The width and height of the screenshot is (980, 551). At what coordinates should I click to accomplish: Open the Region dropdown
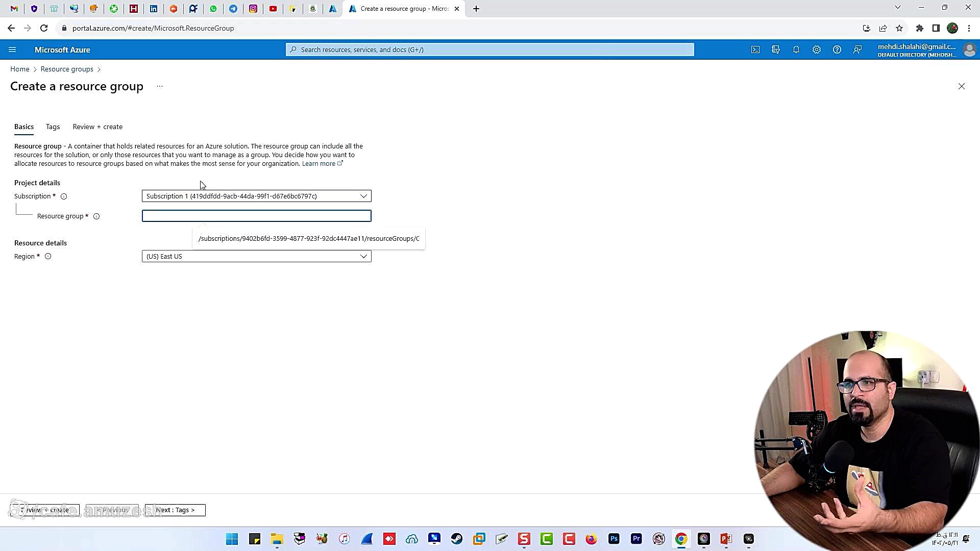tap(256, 256)
